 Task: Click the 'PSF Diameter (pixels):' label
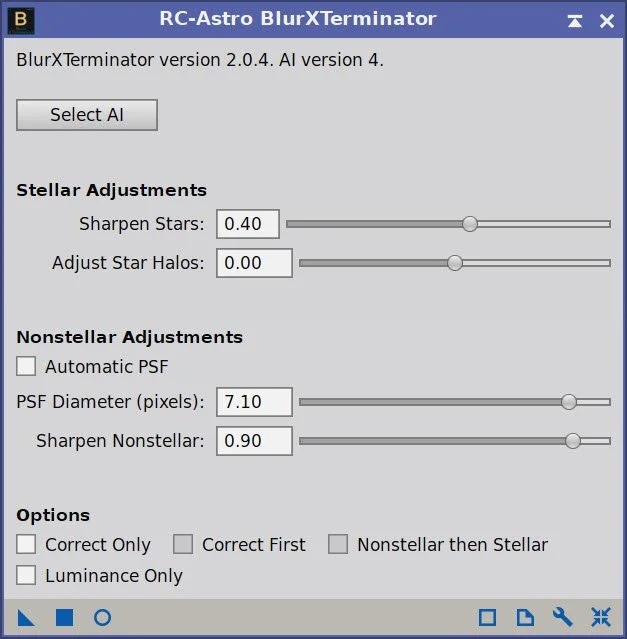pyautogui.click(x=110, y=402)
